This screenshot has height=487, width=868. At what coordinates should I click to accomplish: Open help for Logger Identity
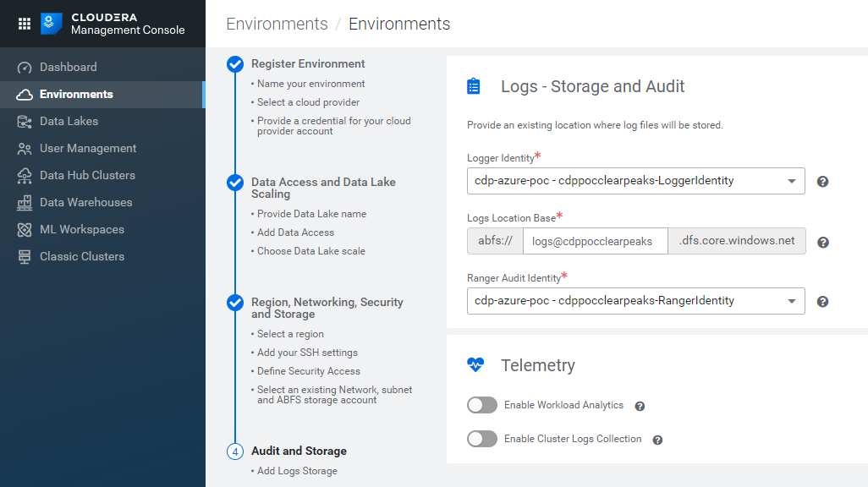[x=822, y=182]
